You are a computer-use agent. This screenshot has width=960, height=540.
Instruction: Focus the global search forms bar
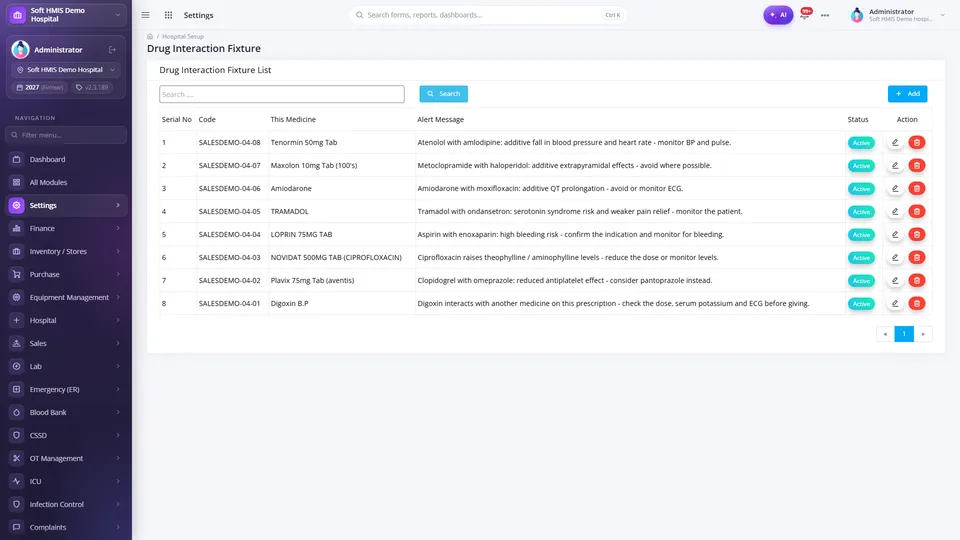coord(487,15)
